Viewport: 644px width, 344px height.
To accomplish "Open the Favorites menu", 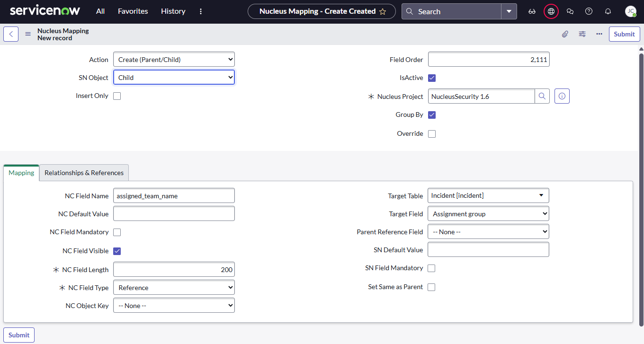I will (133, 11).
